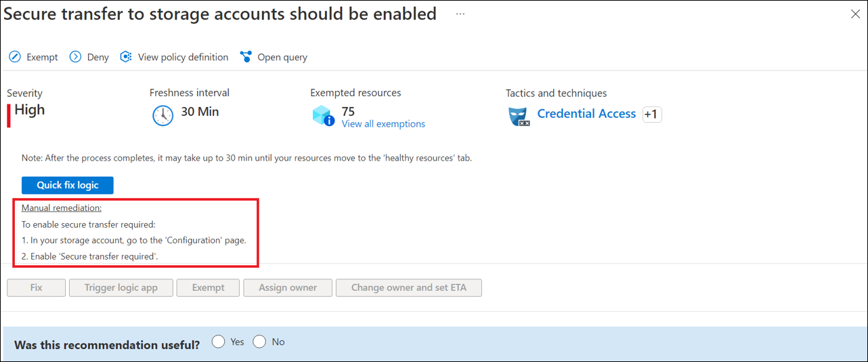Viewport: 868px width, 362px height.
Task: Click Change owner and set ETA button
Action: click(409, 287)
